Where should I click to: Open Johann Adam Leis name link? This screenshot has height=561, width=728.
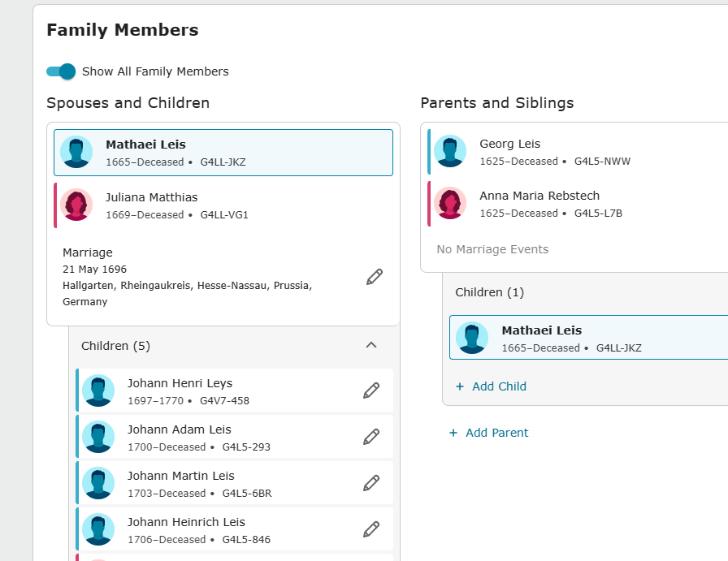(x=180, y=429)
